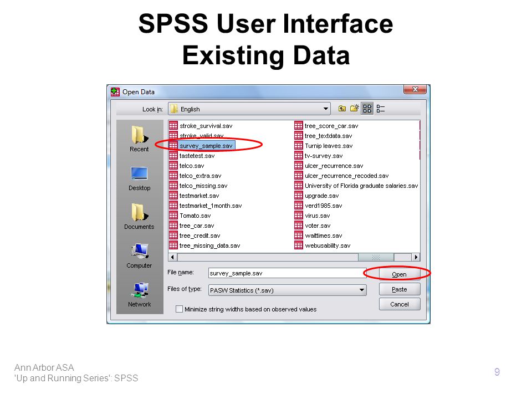Create a new folder icon

[x=355, y=108]
